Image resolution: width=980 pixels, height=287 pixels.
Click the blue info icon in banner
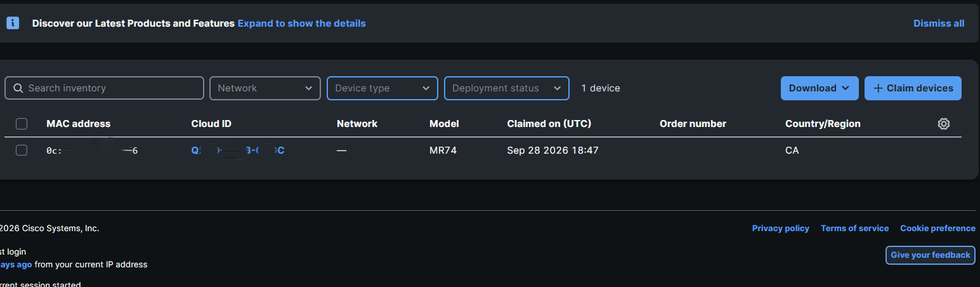tap(13, 23)
